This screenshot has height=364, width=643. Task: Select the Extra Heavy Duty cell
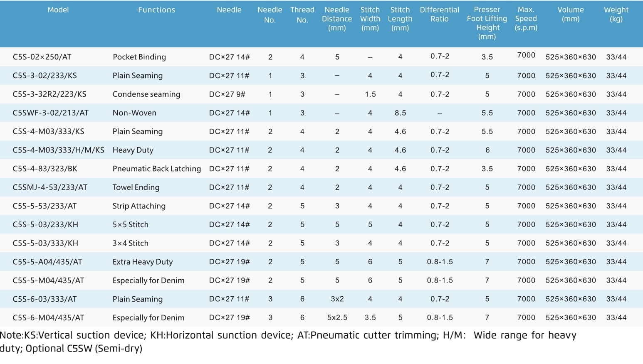143,262
